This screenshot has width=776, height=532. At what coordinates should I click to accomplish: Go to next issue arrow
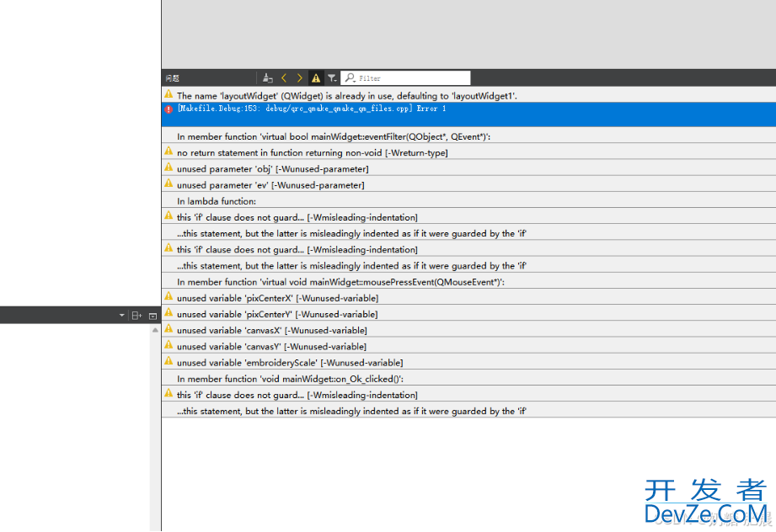tap(300, 77)
